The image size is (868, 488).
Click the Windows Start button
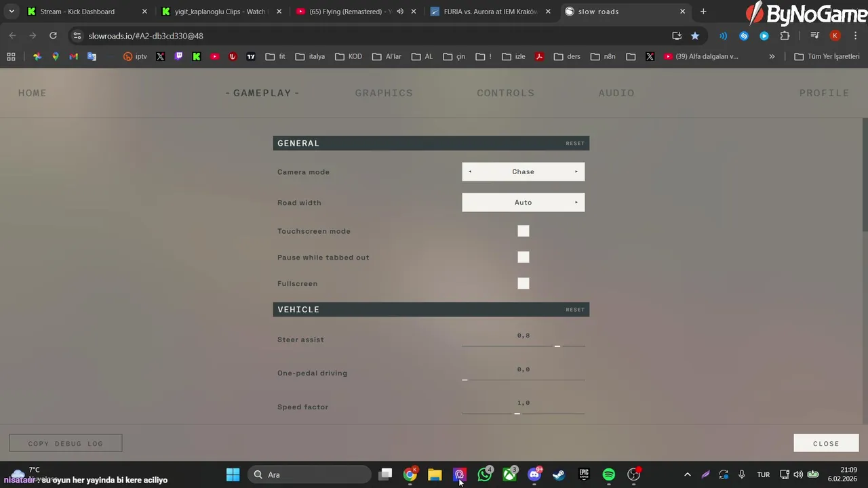pos(233,474)
